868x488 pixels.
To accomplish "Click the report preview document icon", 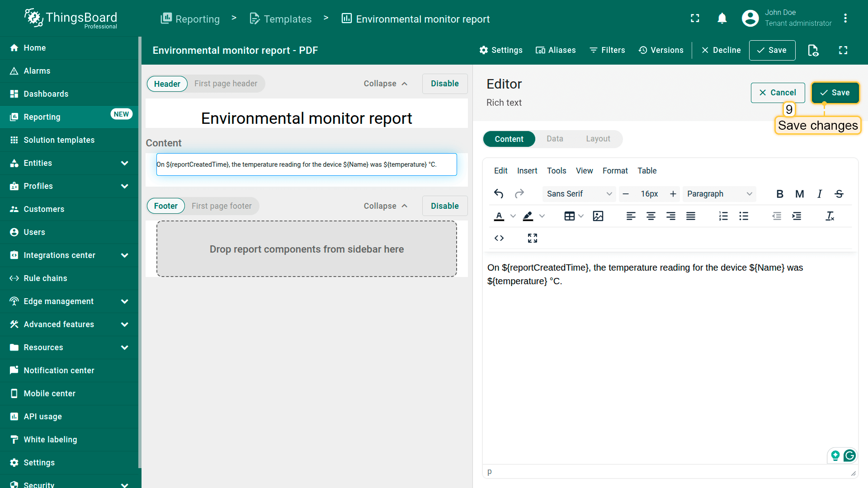I will [813, 50].
